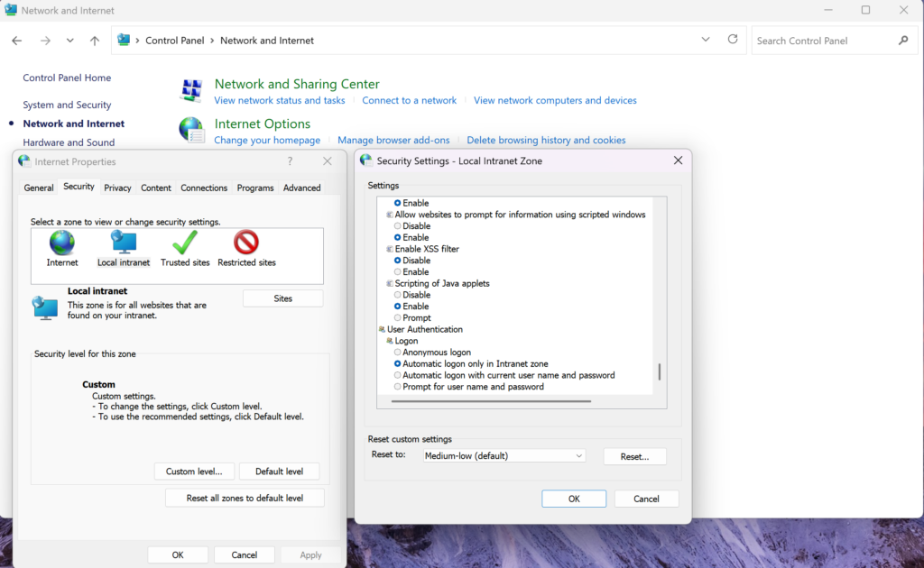Click Reset all zones to default level
Screen dimensions: 924x568
point(245,498)
